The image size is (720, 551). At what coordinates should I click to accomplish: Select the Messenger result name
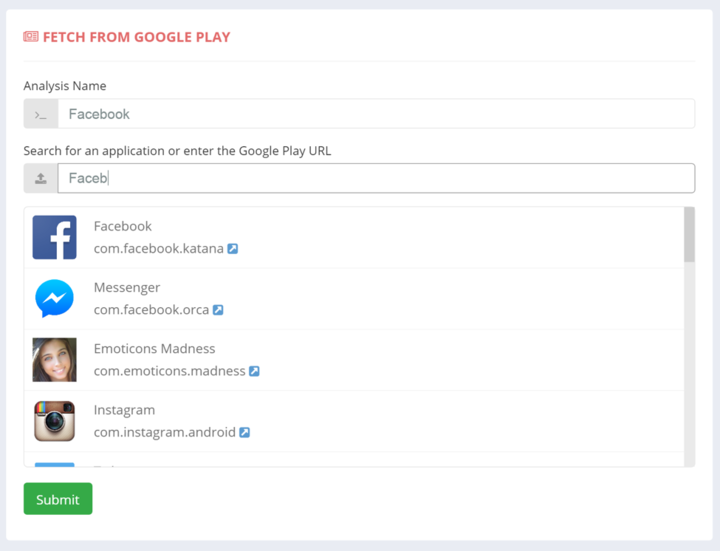click(127, 287)
